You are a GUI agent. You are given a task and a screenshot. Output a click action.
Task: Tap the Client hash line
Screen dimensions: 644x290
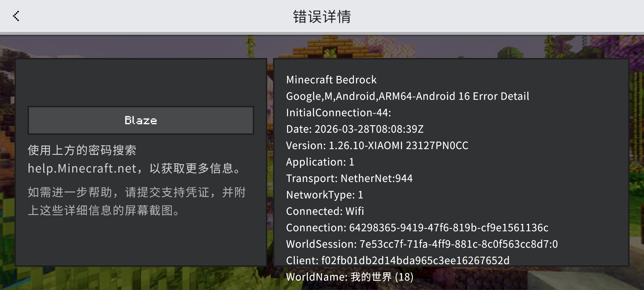pyautogui.click(x=397, y=261)
